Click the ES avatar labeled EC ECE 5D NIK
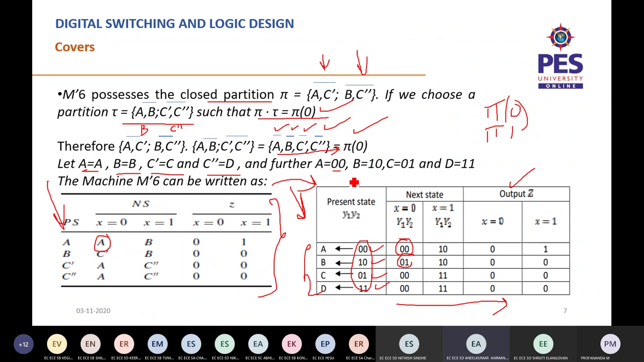Viewport: 644px width, 362px height. point(225,344)
